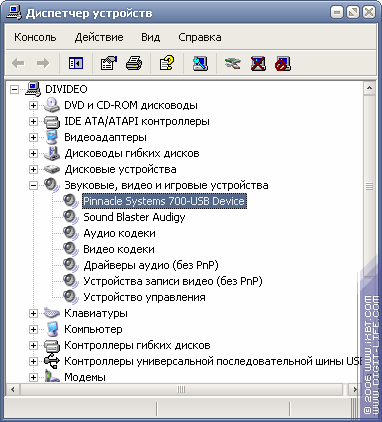The image size is (382, 422).
Task: Click the Компьютер category icon
Action: (52, 329)
